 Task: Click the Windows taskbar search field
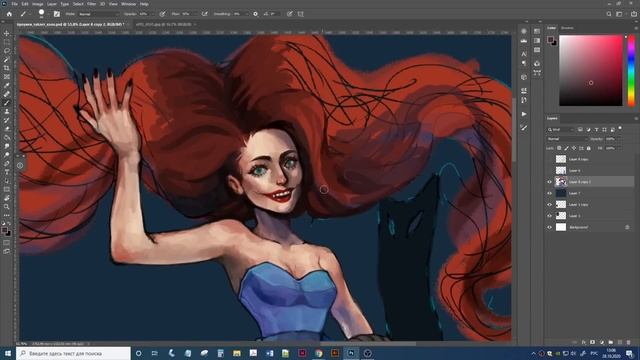pos(73,353)
